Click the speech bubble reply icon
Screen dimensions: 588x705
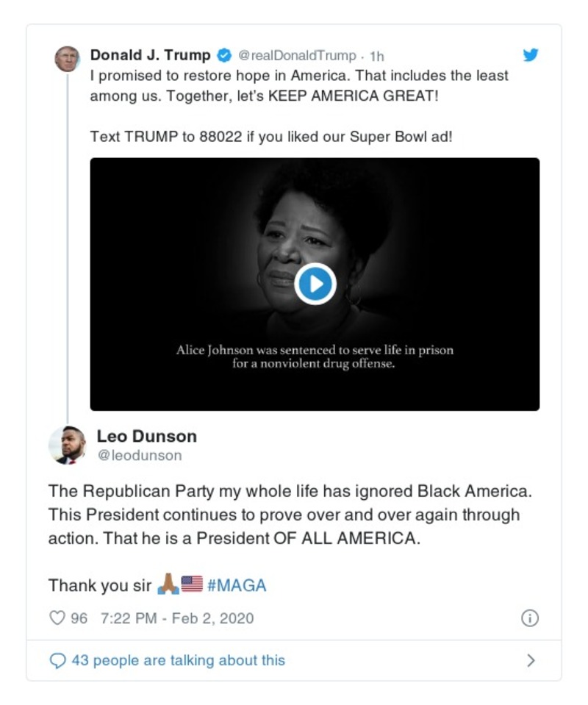[x=57, y=660]
